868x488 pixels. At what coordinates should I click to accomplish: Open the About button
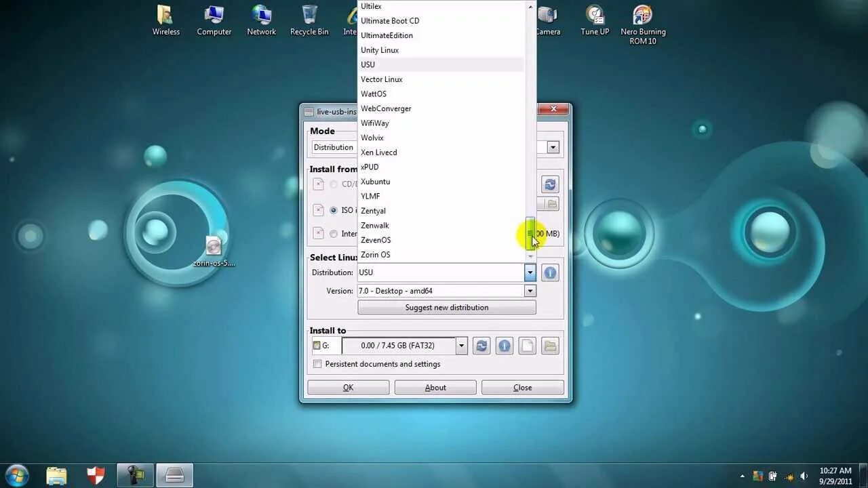[x=435, y=388]
